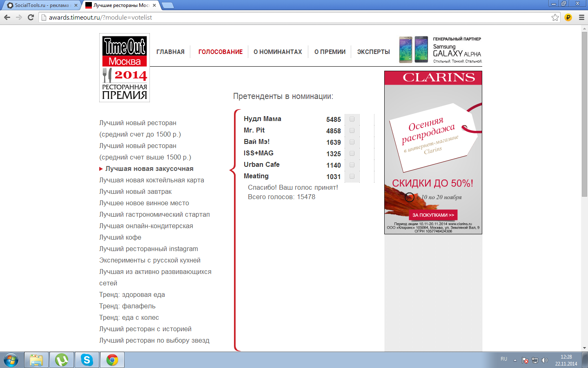
Task: Click scrollbar down arrow
Action: click(x=584, y=348)
